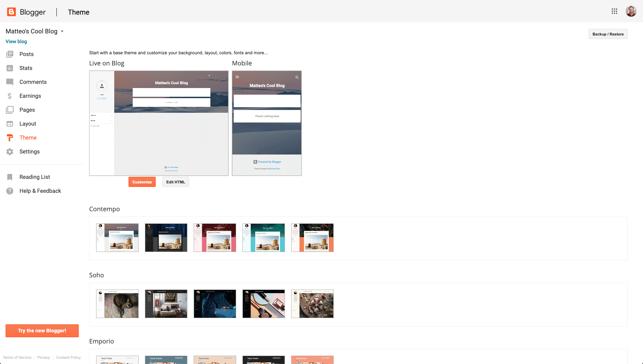
Task: Open Help & Feedback
Action: pos(40,191)
